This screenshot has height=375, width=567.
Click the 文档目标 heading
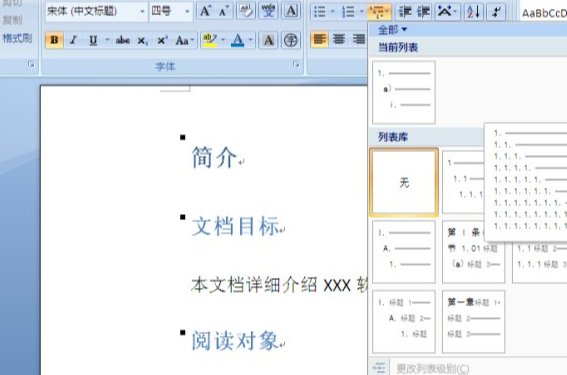pyautogui.click(x=235, y=226)
